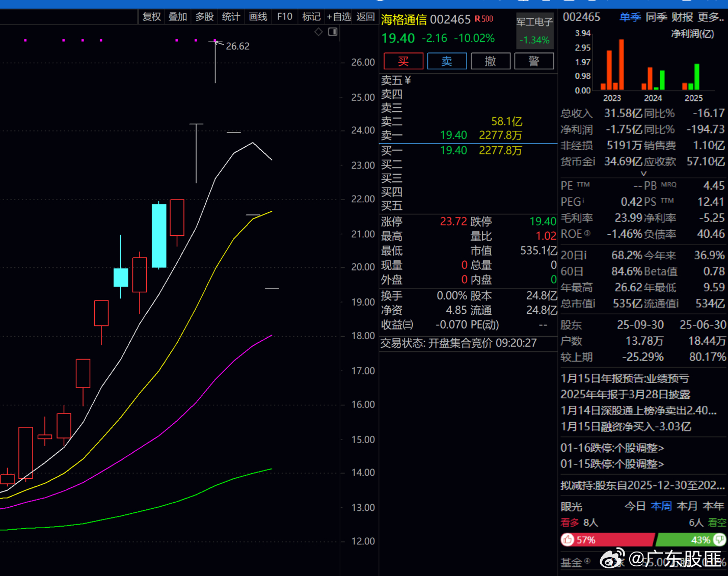
Task: Switch to the 单季 single-quarter tab
Action: click(x=630, y=17)
